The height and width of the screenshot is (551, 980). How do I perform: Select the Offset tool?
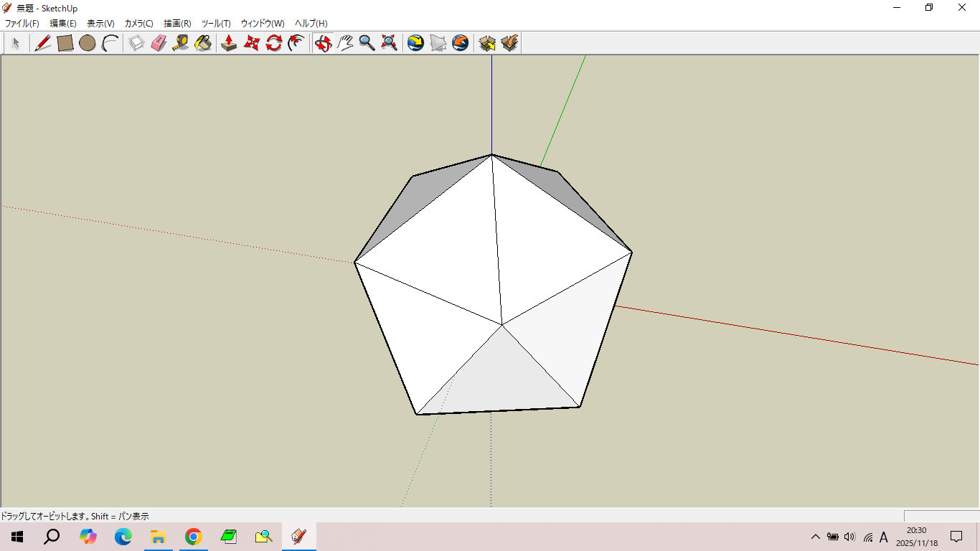296,43
